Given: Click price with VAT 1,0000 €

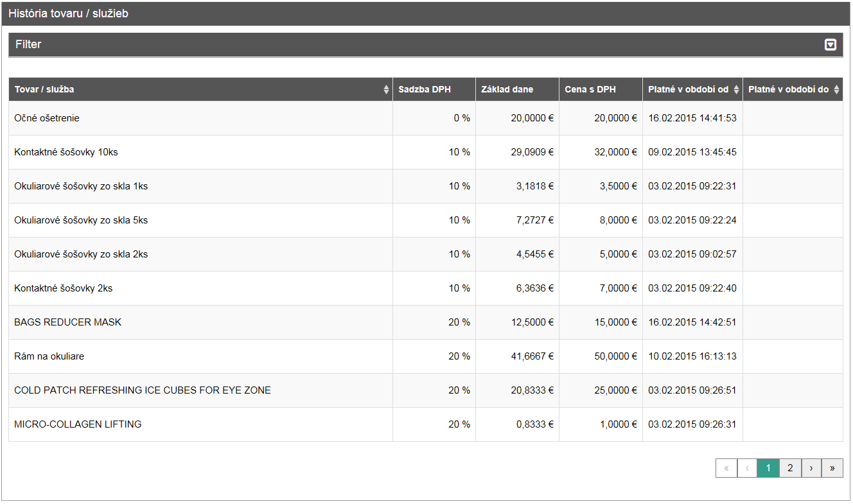Looking at the screenshot, I should (618, 424).
